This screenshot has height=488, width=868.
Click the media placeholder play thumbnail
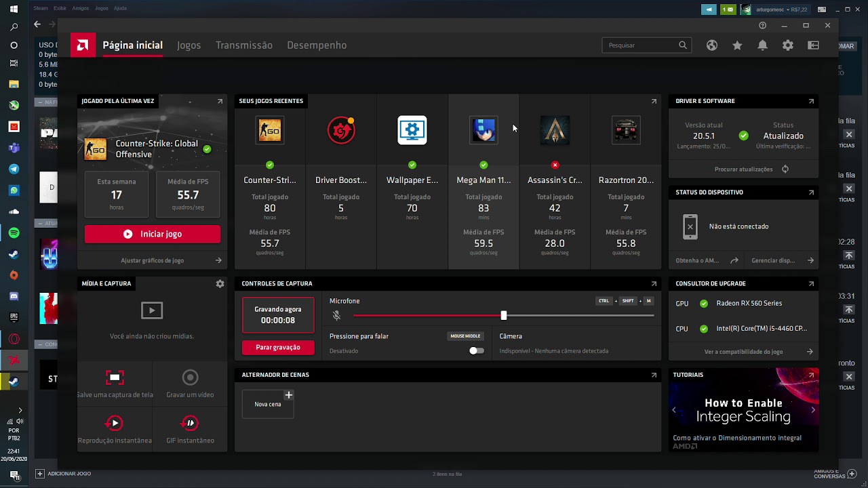pos(152,310)
